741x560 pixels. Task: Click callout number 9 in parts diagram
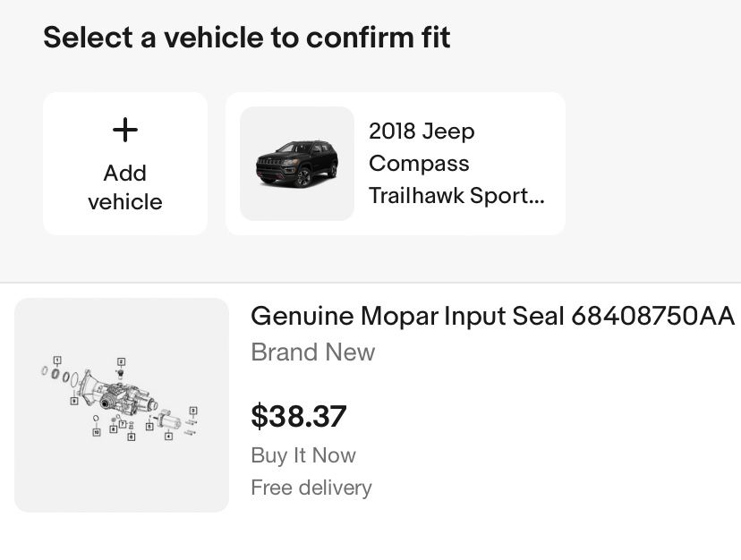[x=74, y=401]
